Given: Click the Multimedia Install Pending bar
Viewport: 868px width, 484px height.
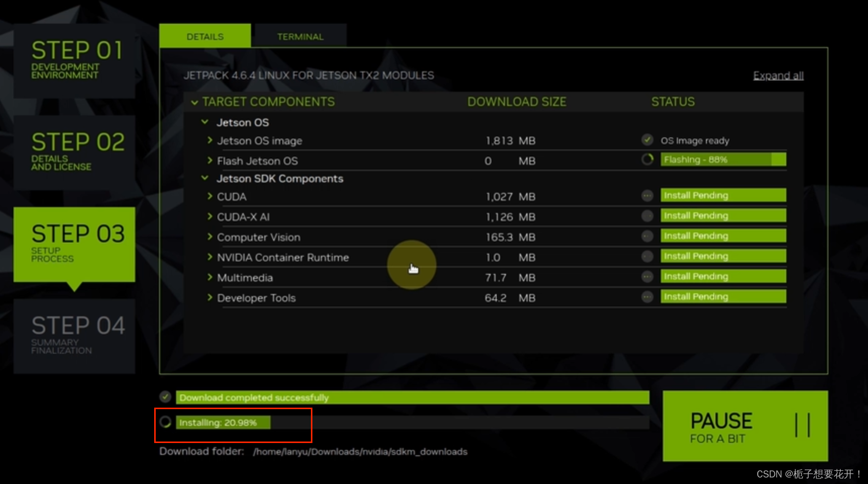Looking at the screenshot, I should (x=723, y=276).
